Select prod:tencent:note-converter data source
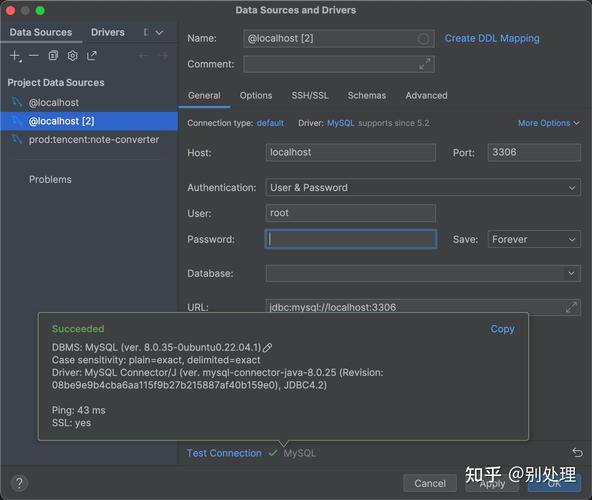Screen dimensions: 592x500 (x=89, y=139)
